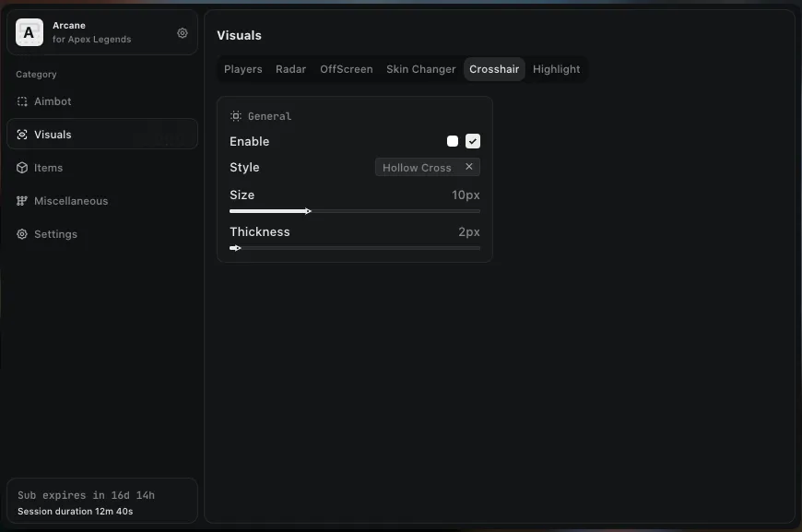Click the General section crosshair icon
The height and width of the screenshot is (532, 802).
pos(236,116)
